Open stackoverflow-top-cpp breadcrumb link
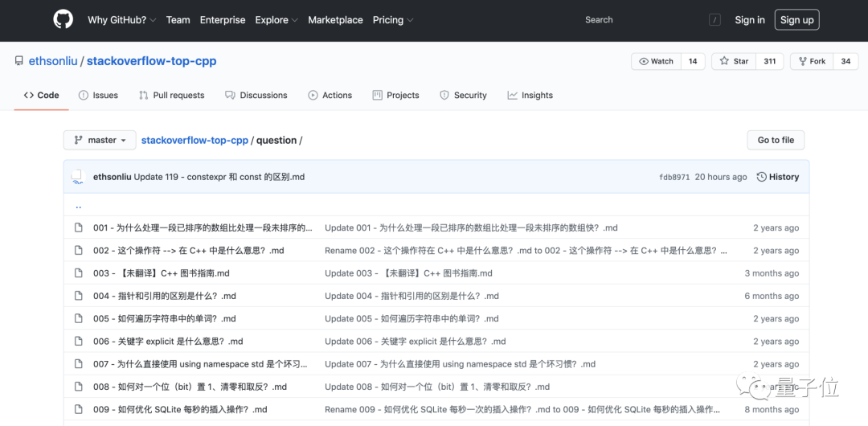The width and height of the screenshot is (868, 426). pos(194,140)
